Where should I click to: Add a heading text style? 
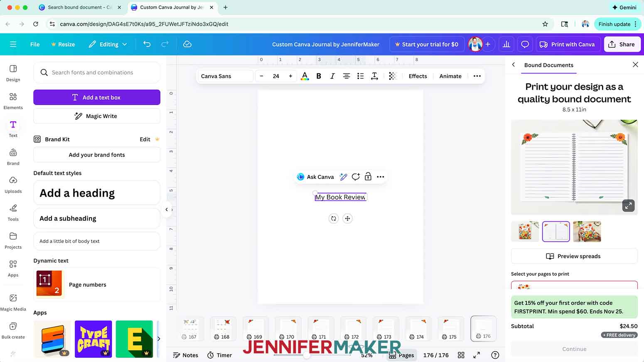[x=97, y=193]
